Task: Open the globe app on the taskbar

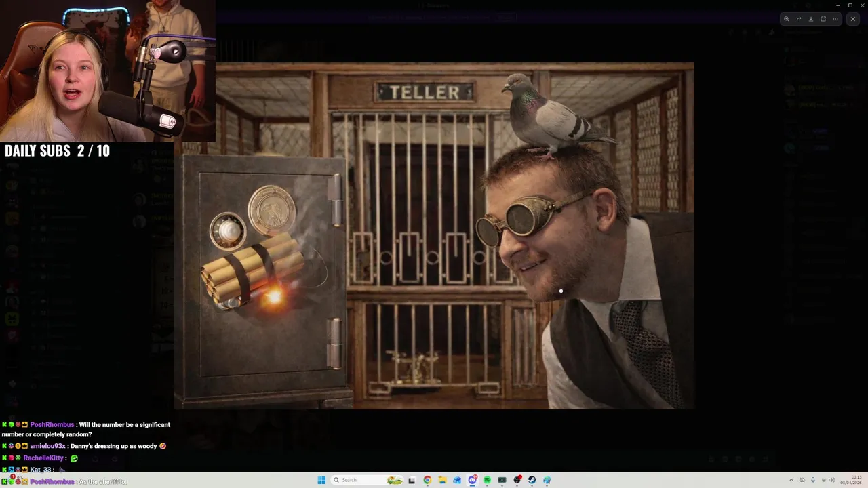Action: [547, 480]
